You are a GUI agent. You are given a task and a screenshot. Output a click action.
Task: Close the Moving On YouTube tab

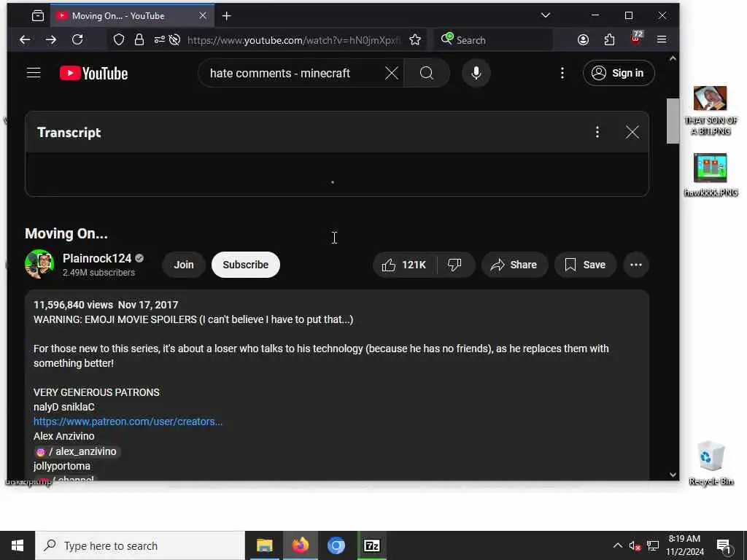click(203, 16)
